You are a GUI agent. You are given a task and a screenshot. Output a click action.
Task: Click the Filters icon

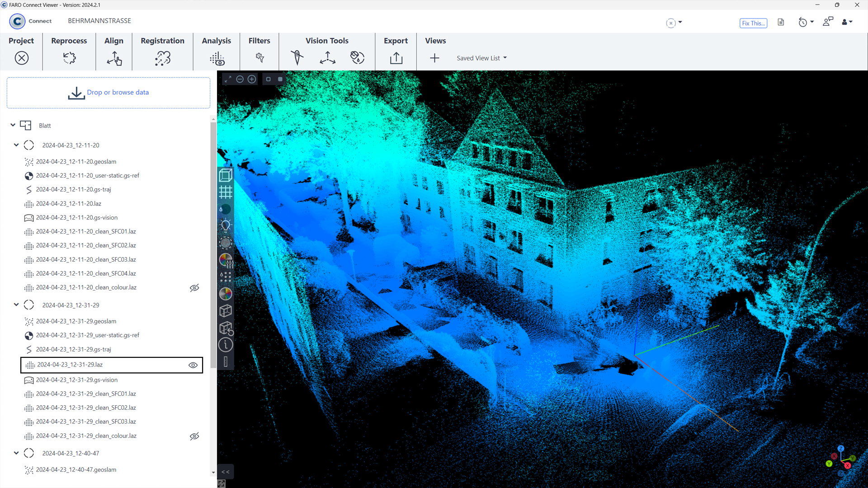coord(259,58)
